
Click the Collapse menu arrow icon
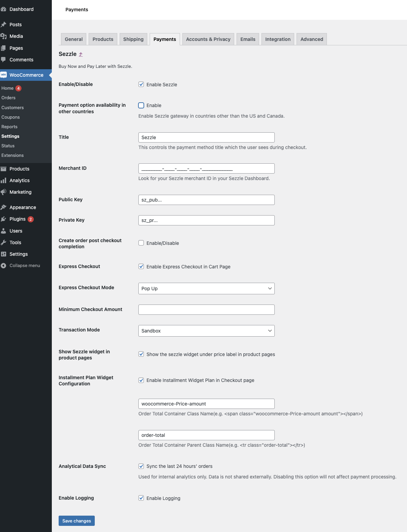(3, 266)
